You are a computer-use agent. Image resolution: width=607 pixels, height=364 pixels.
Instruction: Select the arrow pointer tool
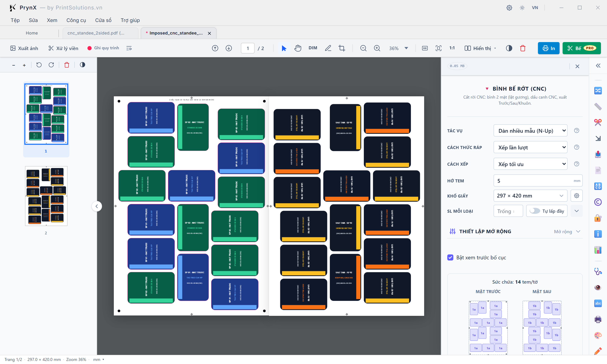pos(284,48)
